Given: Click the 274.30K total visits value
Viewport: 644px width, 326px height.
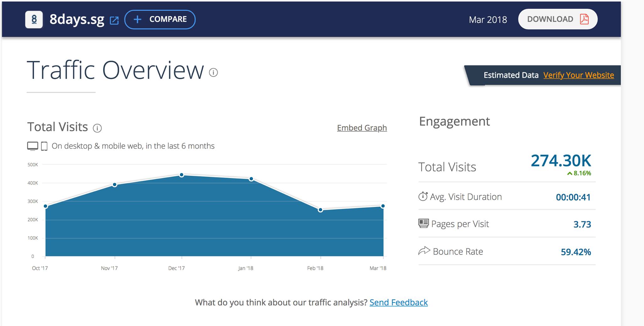Looking at the screenshot, I should 561,161.
